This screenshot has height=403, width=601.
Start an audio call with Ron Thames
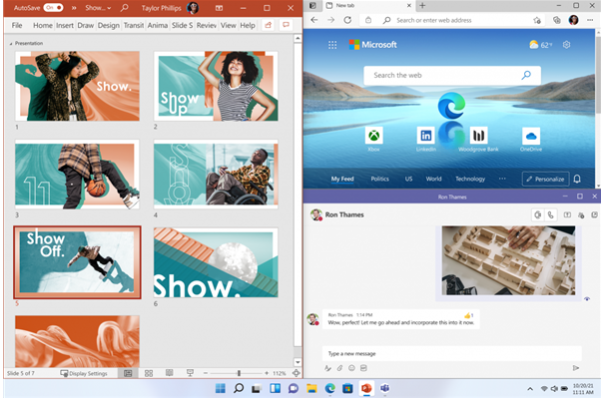(x=551, y=215)
